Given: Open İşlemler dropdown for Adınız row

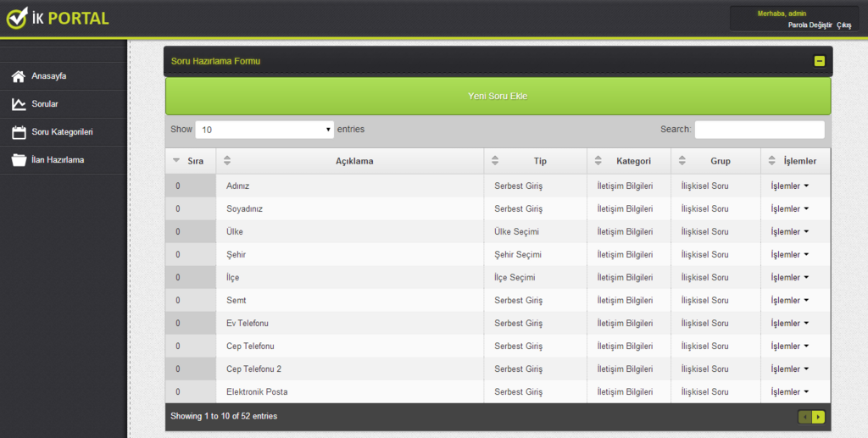Looking at the screenshot, I should [789, 186].
